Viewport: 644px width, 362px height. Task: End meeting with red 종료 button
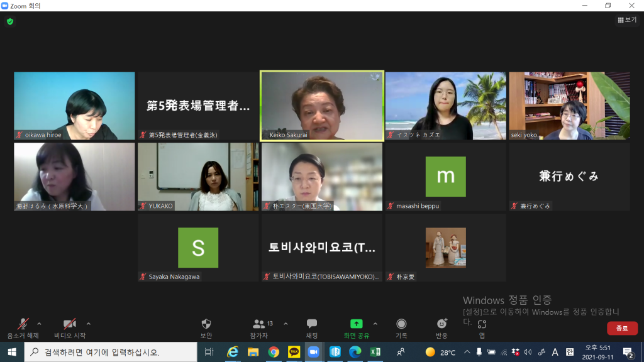(x=622, y=328)
